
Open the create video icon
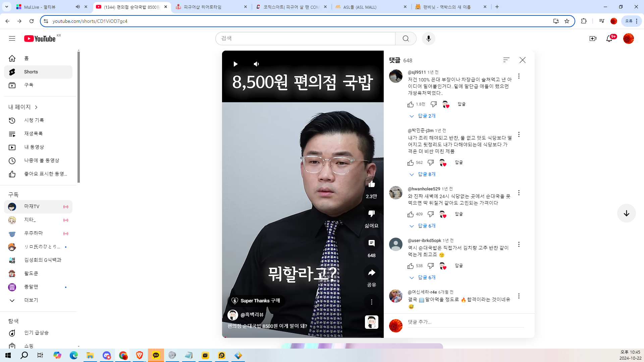(593, 39)
